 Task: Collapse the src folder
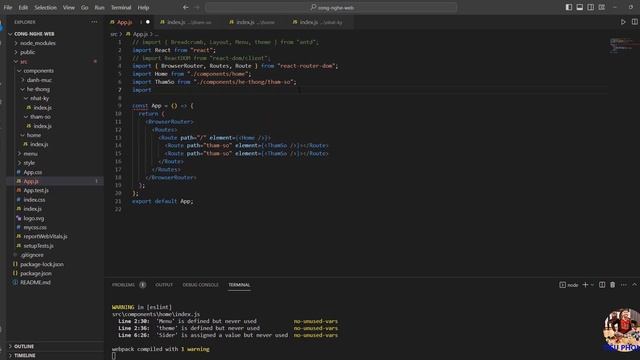(x=23, y=62)
